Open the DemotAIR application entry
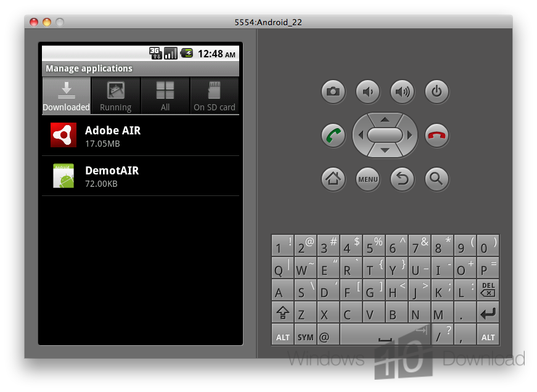 (141, 176)
